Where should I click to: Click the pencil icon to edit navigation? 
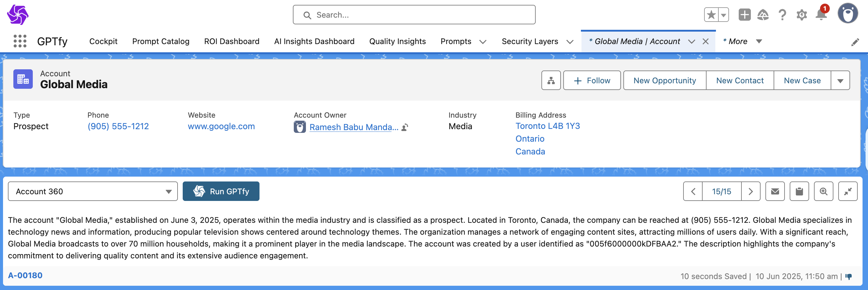pyautogui.click(x=855, y=42)
